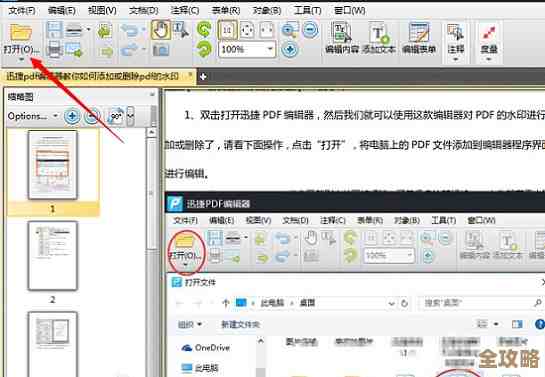The image size is (545, 377).
Task: Open the 表单(R) menu in top menu bar
Action: [x=226, y=11]
